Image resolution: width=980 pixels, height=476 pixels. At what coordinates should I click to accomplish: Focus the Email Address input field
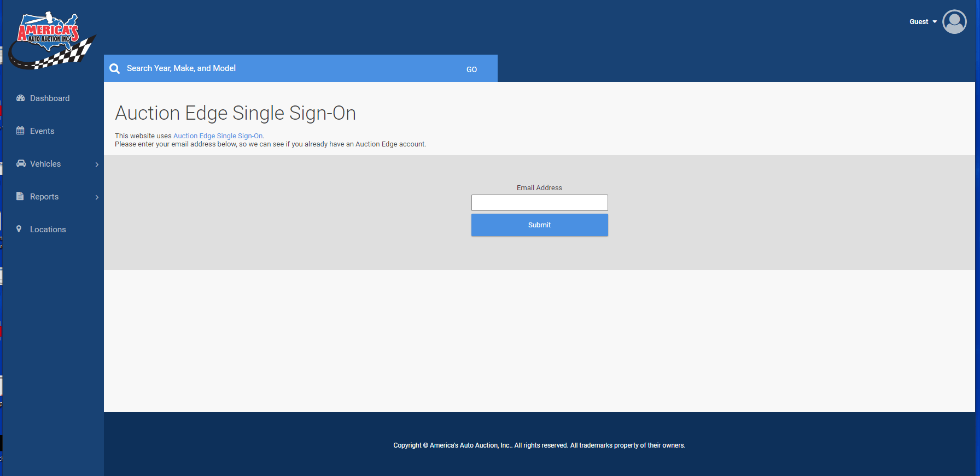[x=540, y=203]
